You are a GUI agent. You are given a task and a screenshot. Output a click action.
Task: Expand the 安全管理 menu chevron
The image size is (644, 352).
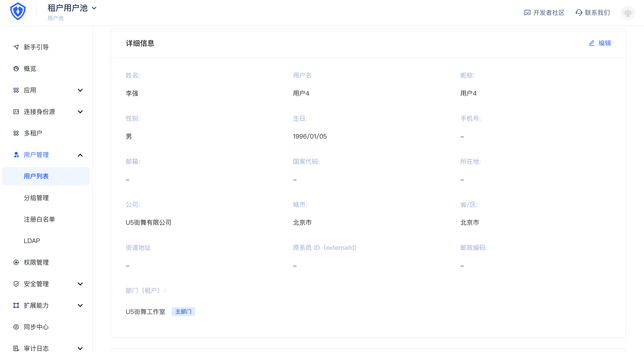80,284
